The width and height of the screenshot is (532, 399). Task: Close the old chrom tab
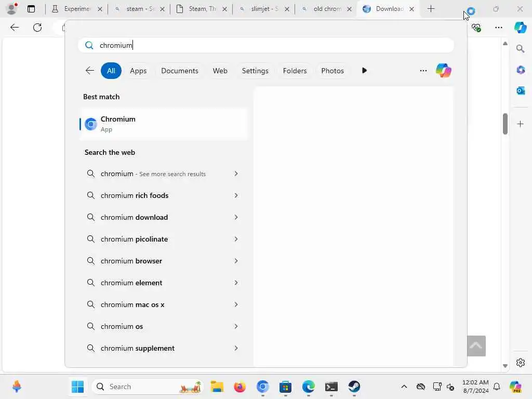pyautogui.click(x=349, y=9)
